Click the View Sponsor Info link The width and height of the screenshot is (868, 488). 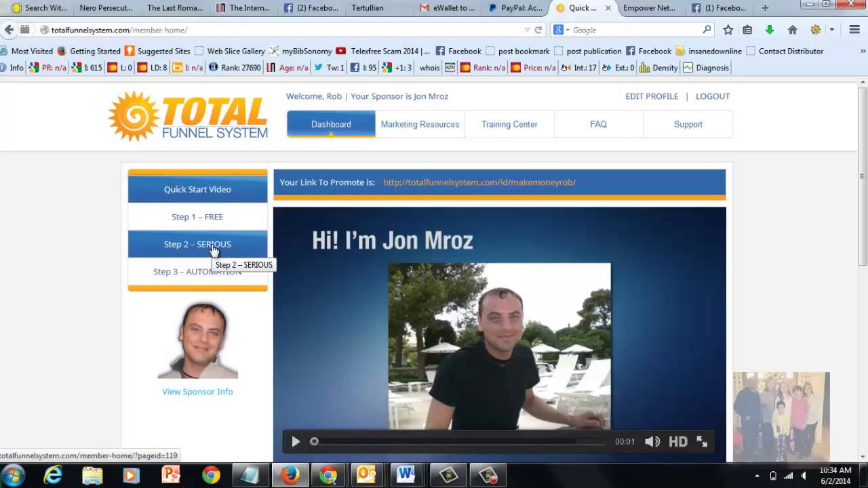(197, 392)
